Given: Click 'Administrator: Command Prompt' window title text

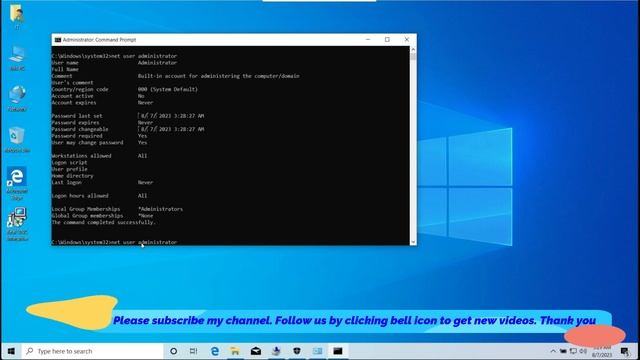Looking at the screenshot, I should [x=100, y=40].
